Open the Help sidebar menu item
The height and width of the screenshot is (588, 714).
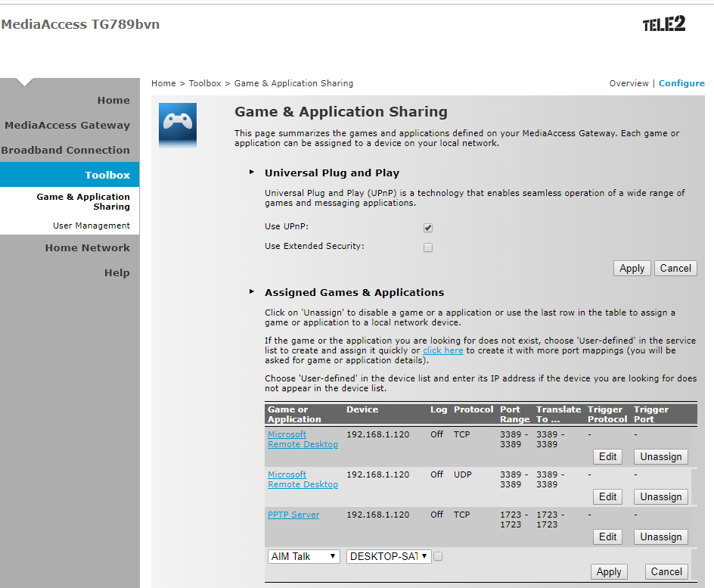coord(117,273)
